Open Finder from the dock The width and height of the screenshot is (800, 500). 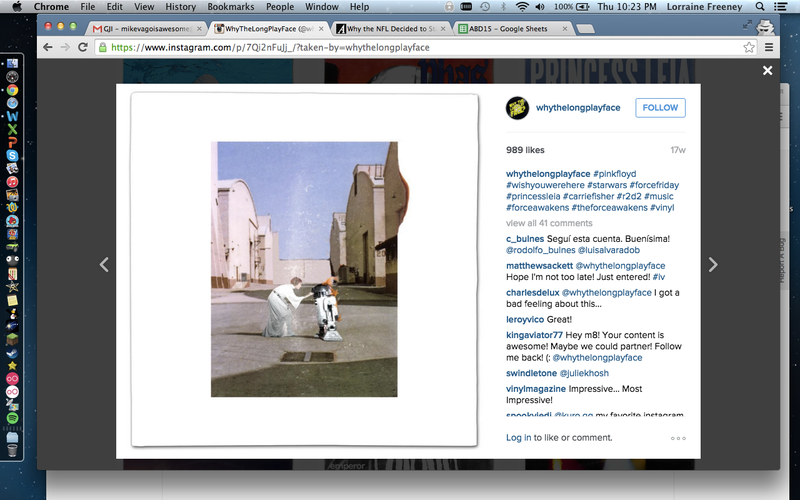coord(12,63)
